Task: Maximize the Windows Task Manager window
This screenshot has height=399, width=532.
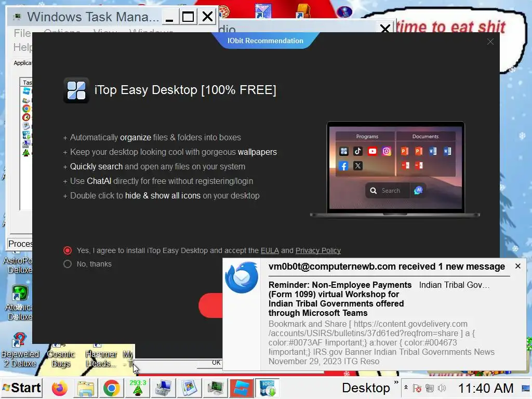Action: coord(188,17)
